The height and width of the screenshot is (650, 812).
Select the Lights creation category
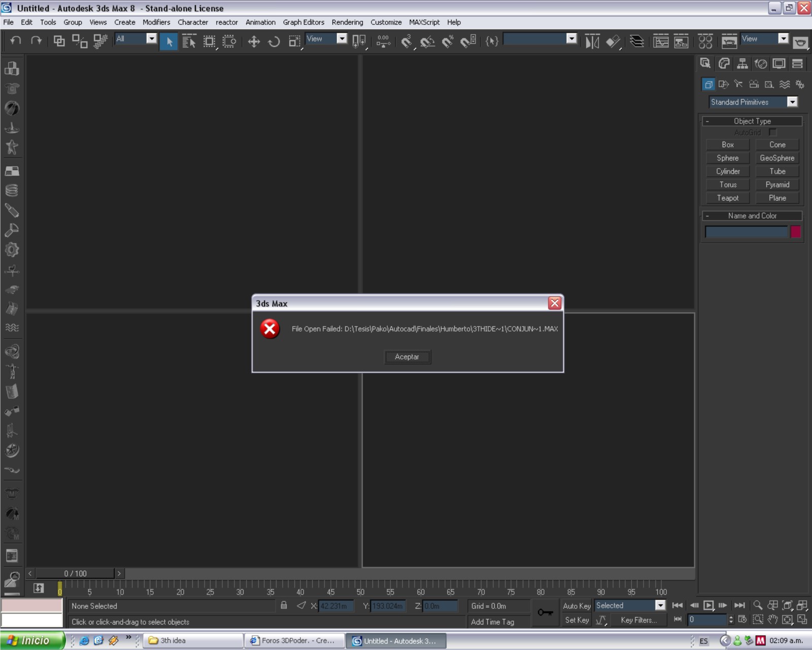coord(738,84)
